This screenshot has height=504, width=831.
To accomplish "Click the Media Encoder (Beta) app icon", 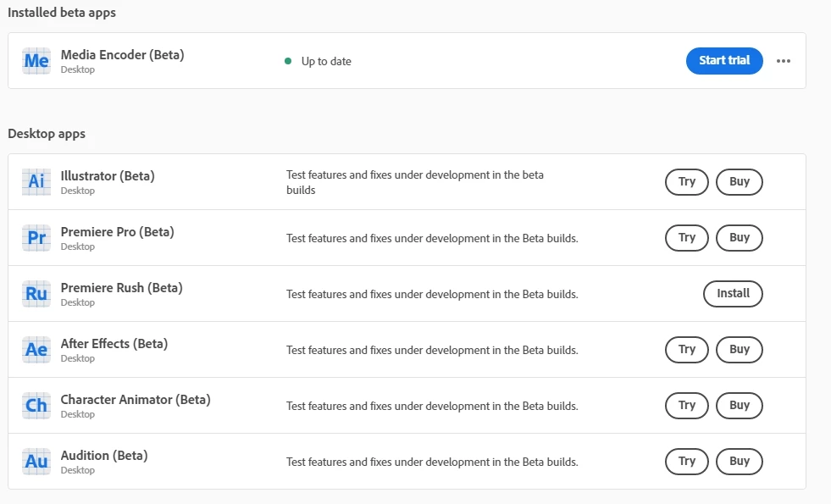I will click(36, 61).
